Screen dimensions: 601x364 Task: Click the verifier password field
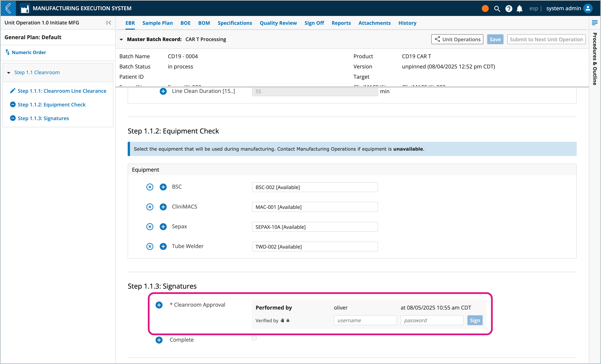(x=432, y=320)
